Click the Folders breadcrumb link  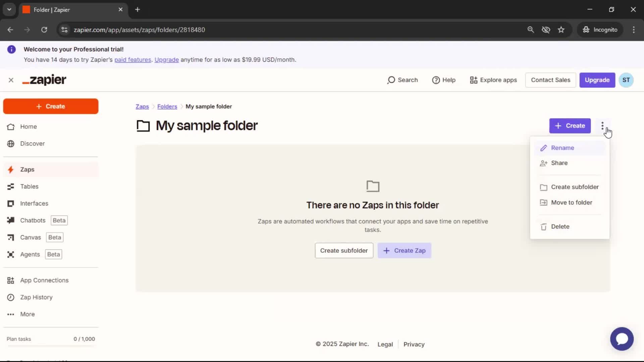(x=167, y=107)
